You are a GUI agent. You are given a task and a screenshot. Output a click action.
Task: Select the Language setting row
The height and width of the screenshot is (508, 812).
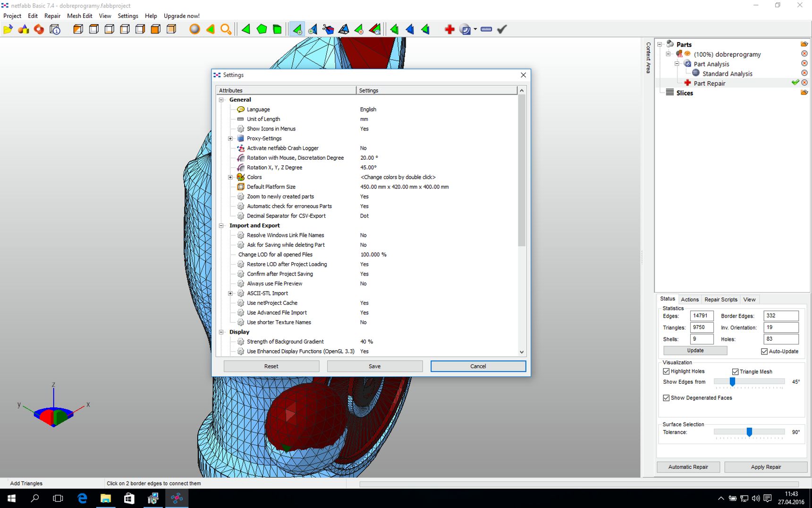click(x=367, y=109)
